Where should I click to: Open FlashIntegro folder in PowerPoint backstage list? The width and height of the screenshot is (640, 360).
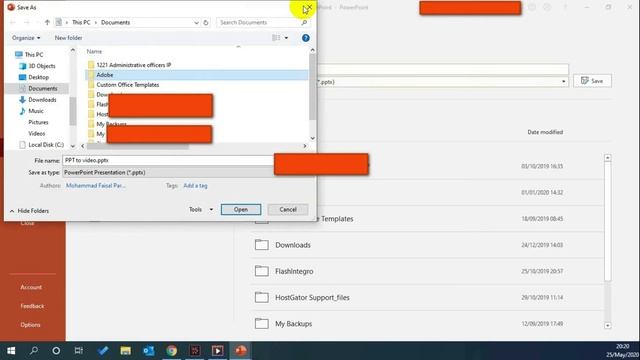coord(427,271)
